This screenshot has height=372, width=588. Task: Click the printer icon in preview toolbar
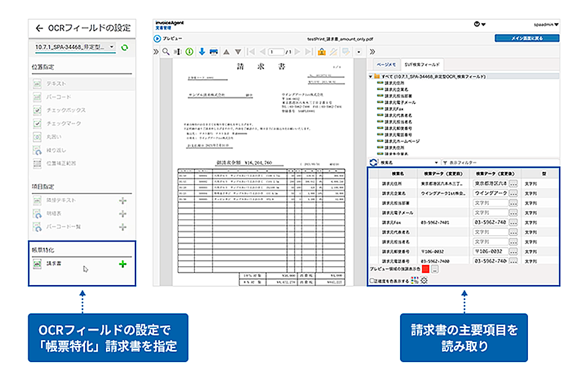214,52
